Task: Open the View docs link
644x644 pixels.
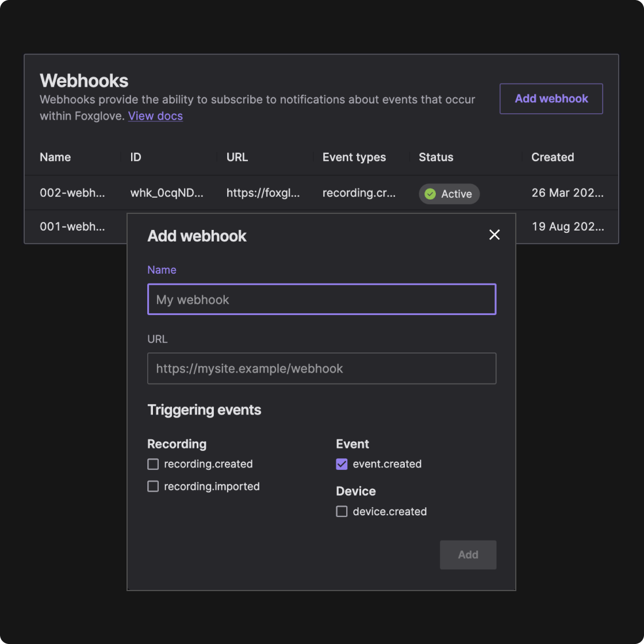Action: [155, 116]
